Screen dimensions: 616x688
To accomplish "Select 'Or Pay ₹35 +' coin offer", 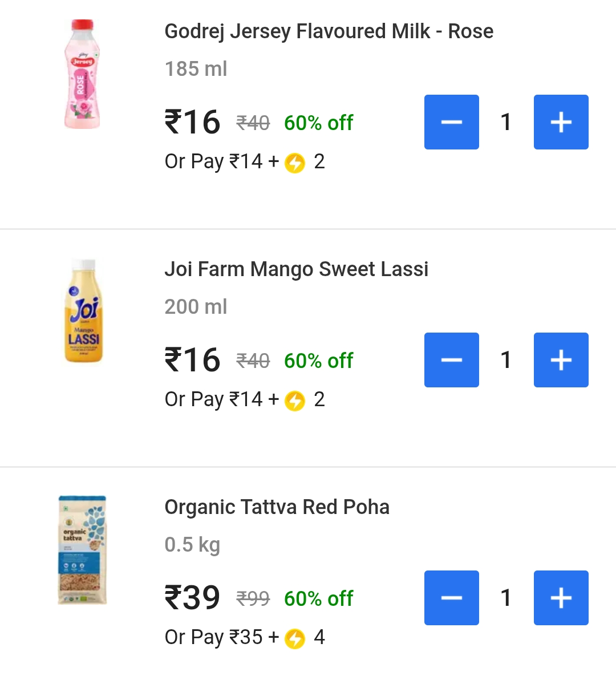I will tap(221, 637).
